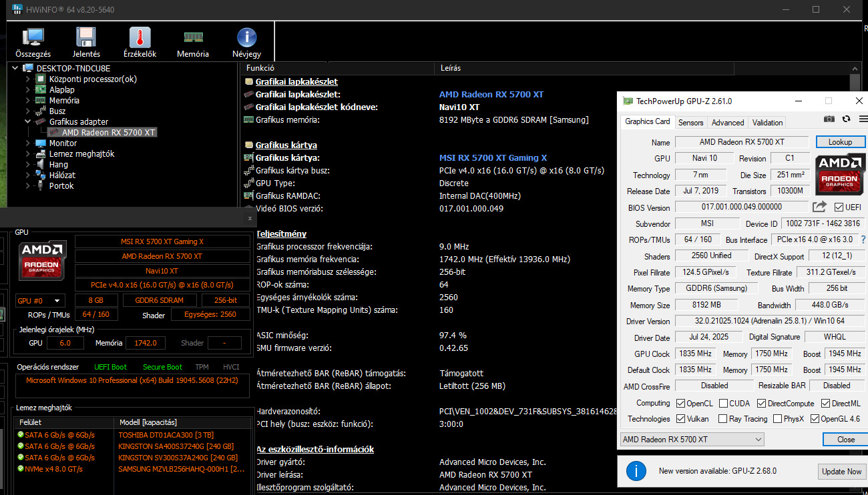Switch to the Advanced tab in GPU-Z
The width and height of the screenshot is (868, 495).
[727, 123]
